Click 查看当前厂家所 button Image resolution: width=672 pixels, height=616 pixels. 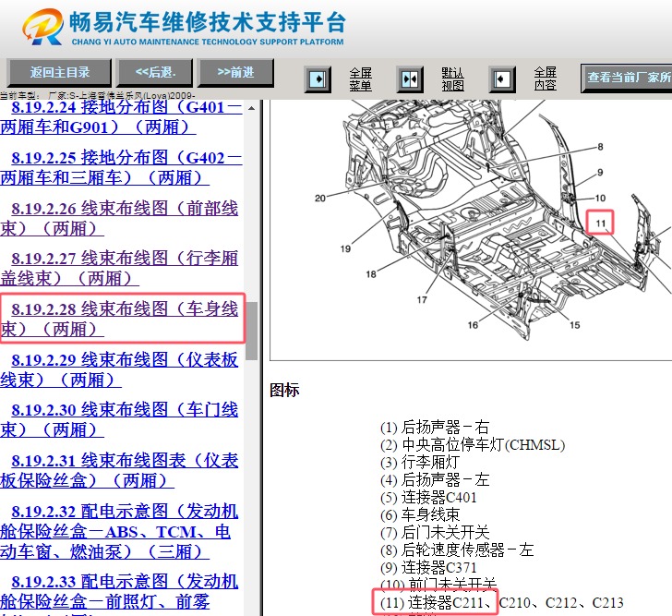(627, 78)
